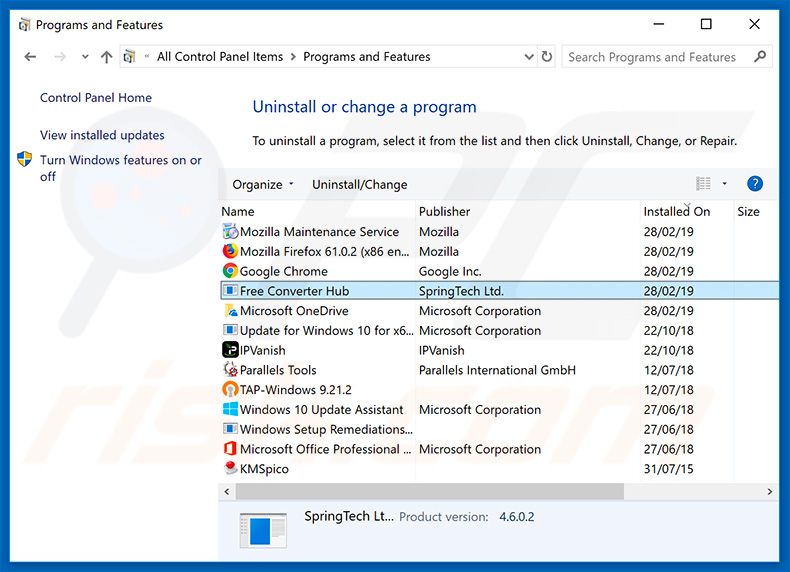Click the scroll left arrow
Screen dimensions: 790x572
(x=227, y=491)
